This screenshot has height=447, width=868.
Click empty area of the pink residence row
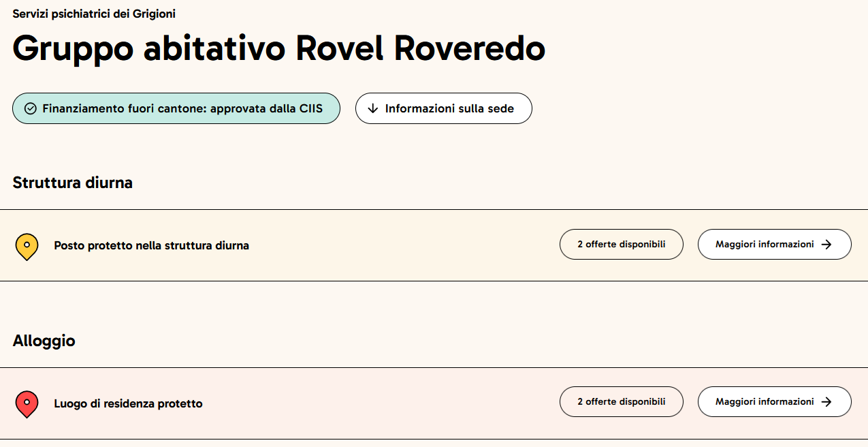tap(381, 403)
